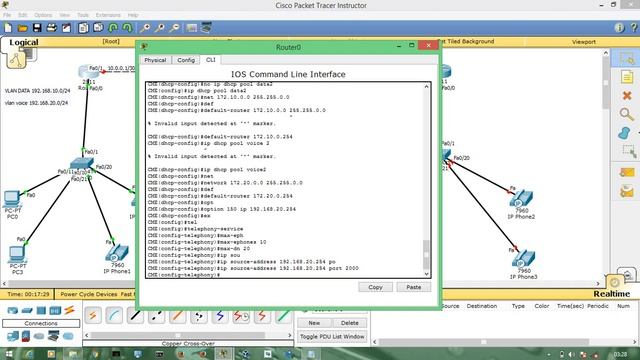Open the Options menu
The image size is (640, 360).
click(x=43, y=15)
